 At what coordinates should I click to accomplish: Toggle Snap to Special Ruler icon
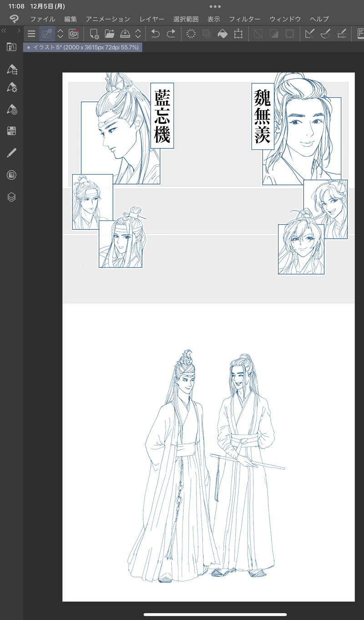coord(325,34)
